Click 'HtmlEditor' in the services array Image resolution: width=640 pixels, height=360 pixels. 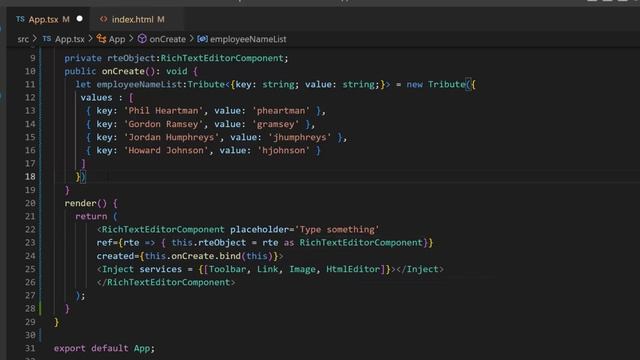pyautogui.click(x=353, y=269)
